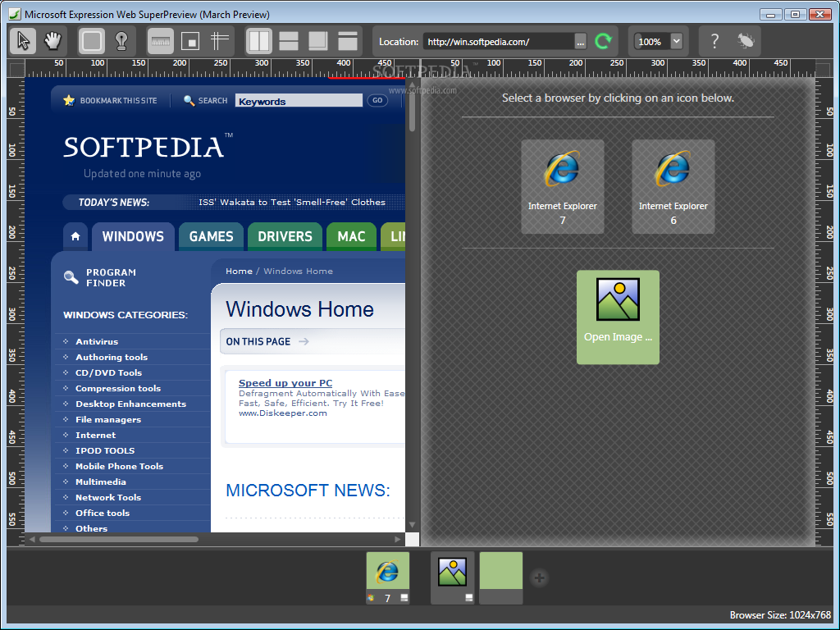Screen dimensions: 840x630
Task: Click the GO search button
Action: tap(377, 100)
